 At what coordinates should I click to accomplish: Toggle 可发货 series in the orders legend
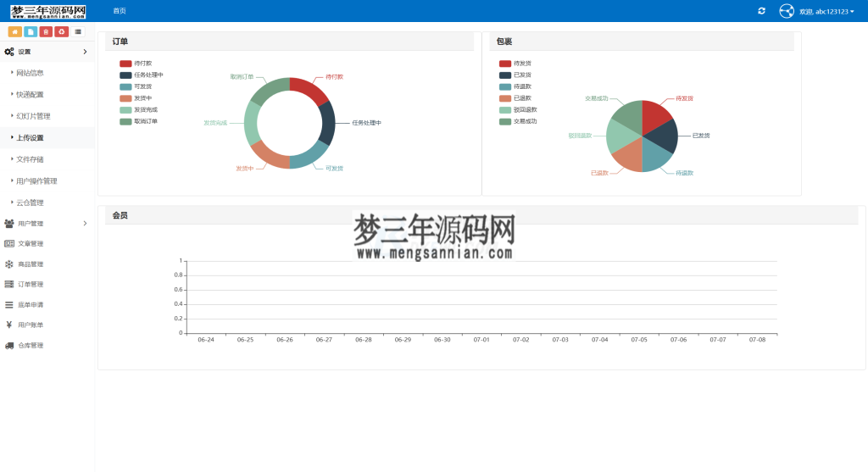(136, 86)
